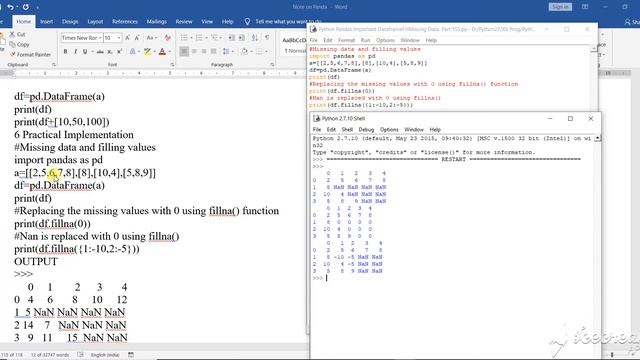Toggle Underline formatting
The image size is (640, 360).
85,51
